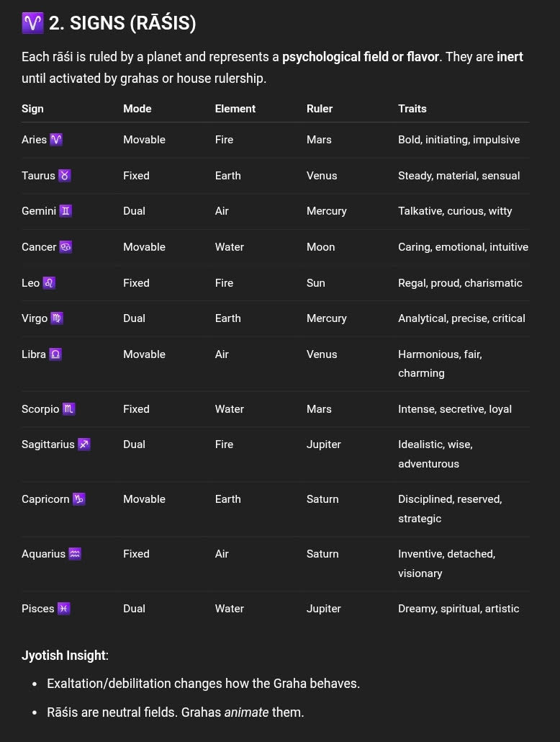Click the Leo zodiac symbol icon
The width and height of the screenshot is (560, 742).
[x=49, y=283]
